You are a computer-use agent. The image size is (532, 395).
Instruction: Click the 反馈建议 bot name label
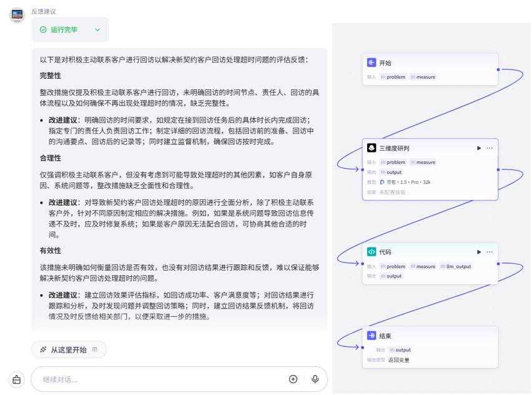(44, 11)
